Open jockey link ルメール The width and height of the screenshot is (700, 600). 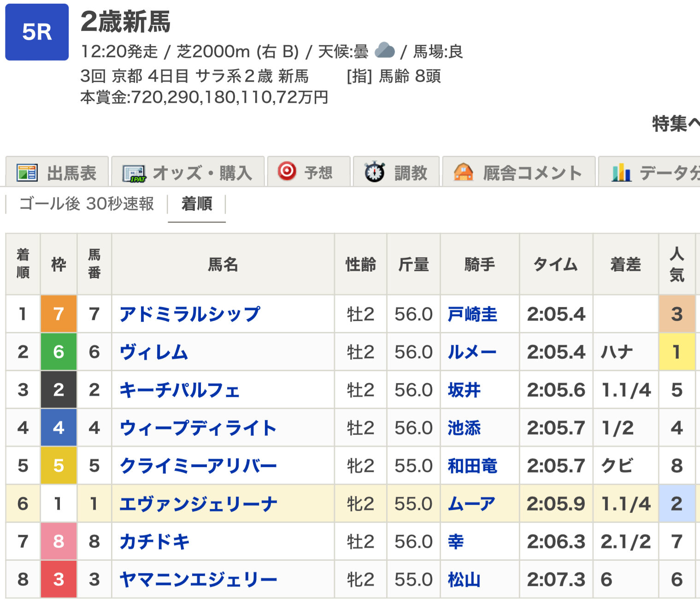pos(472,352)
